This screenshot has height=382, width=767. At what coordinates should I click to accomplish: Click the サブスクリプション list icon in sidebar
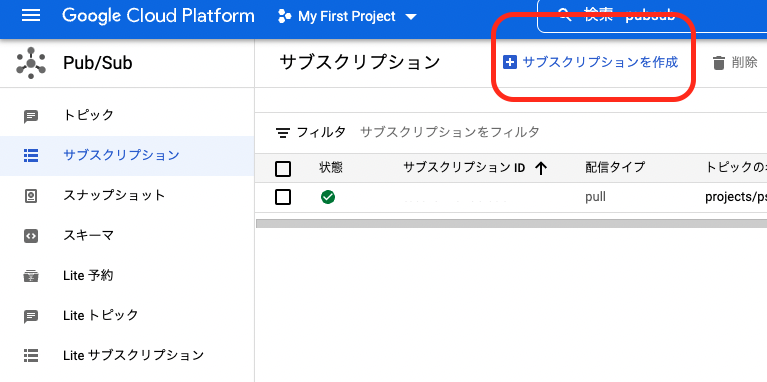click(31, 156)
